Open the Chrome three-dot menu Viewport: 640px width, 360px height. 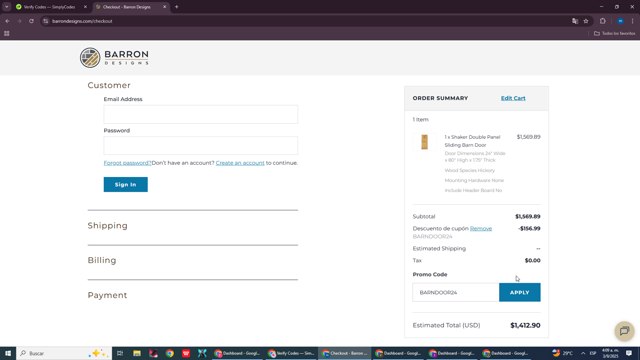pyautogui.click(x=633, y=21)
